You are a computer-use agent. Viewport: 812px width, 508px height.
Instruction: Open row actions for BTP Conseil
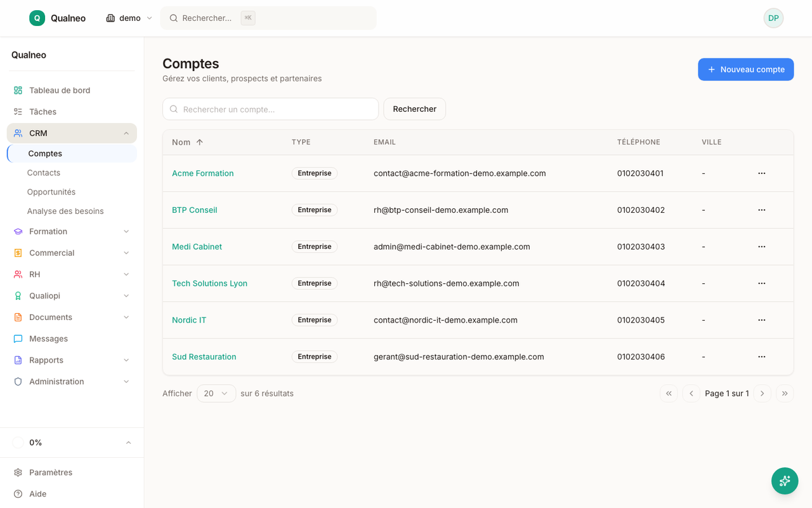point(762,210)
